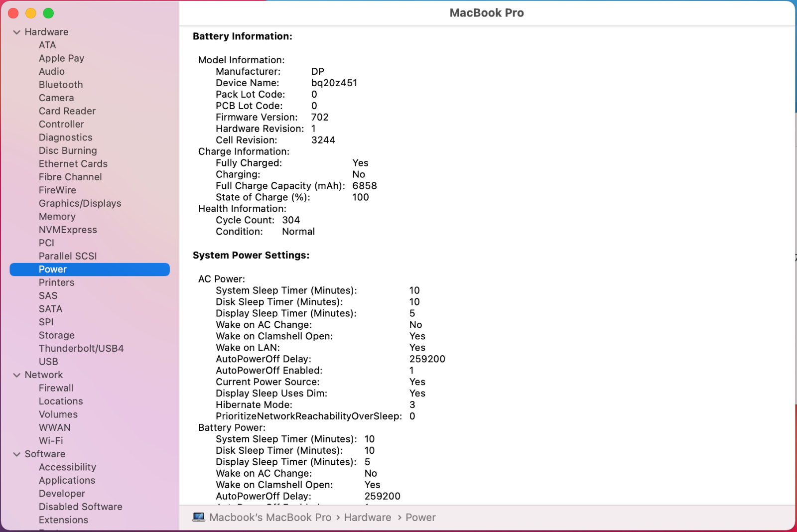Click the green full-screen window button

coord(48,13)
